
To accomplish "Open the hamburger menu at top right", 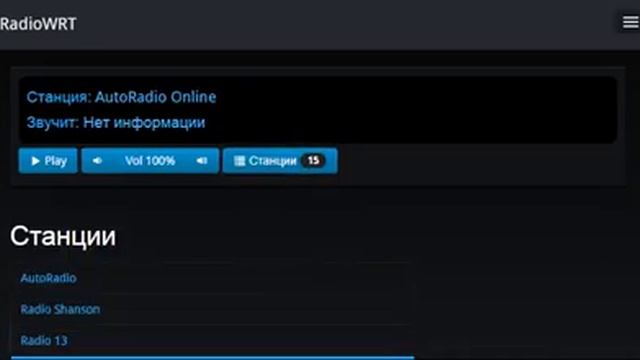I will [631, 22].
